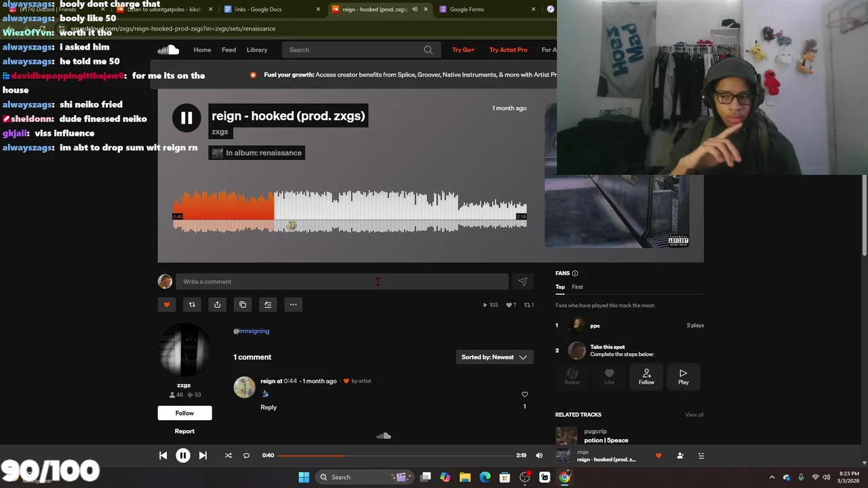Open reign's commenter avatar
The height and width of the screenshot is (488, 868).
pyautogui.click(x=244, y=387)
